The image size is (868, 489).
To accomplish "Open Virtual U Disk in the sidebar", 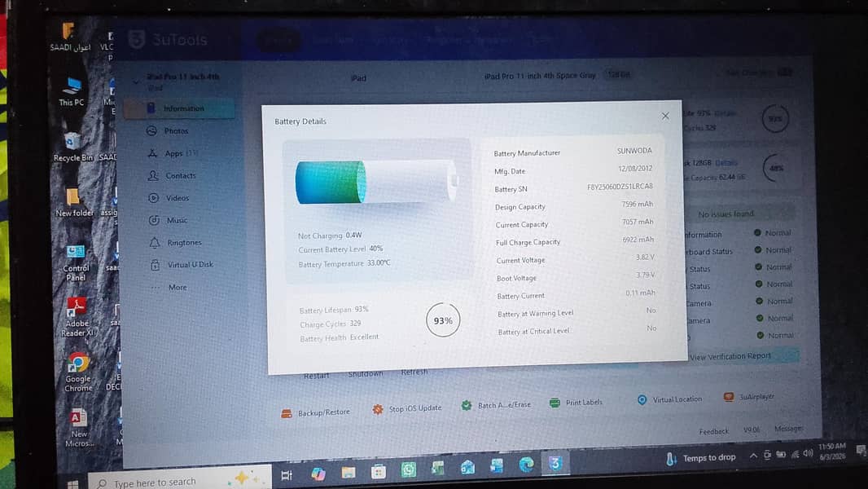I will pos(191,265).
